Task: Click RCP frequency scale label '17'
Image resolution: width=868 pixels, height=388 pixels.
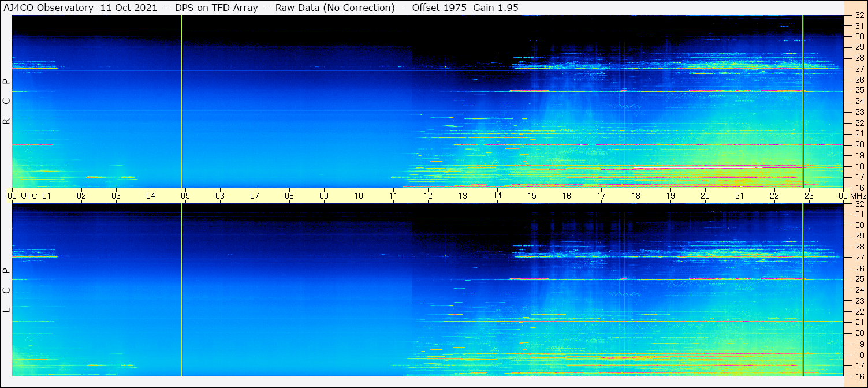Action: [x=859, y=177]
